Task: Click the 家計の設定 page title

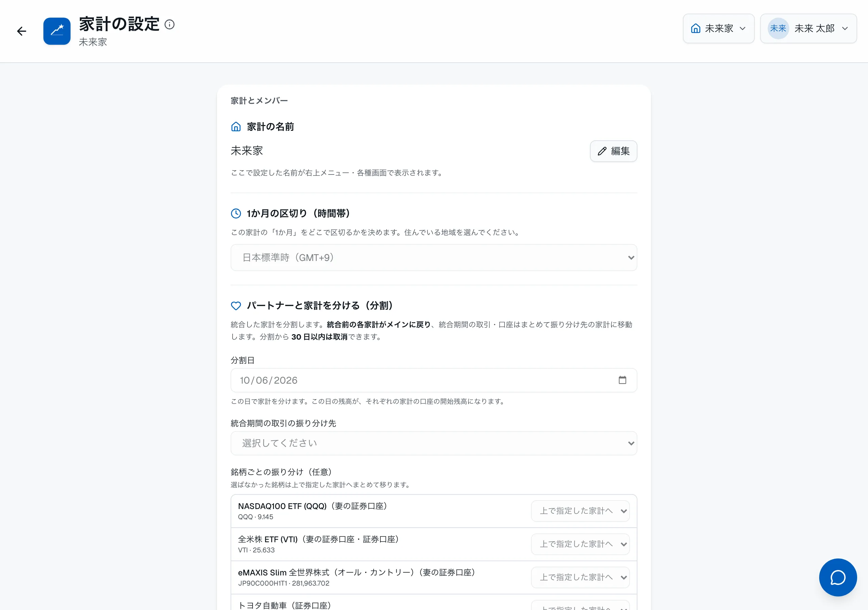Action: tap(119, 24)
